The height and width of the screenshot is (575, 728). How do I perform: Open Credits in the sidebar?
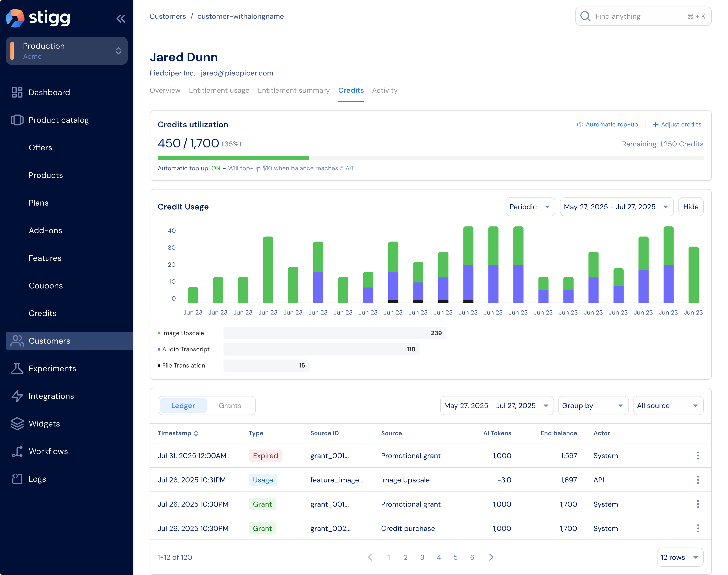pos(42,313)
